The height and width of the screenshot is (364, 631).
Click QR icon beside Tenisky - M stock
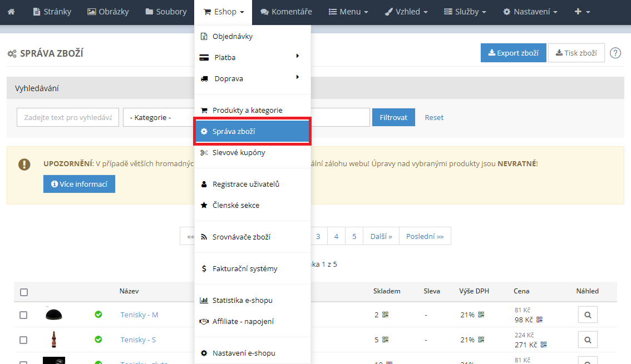[x=385, y=315]
